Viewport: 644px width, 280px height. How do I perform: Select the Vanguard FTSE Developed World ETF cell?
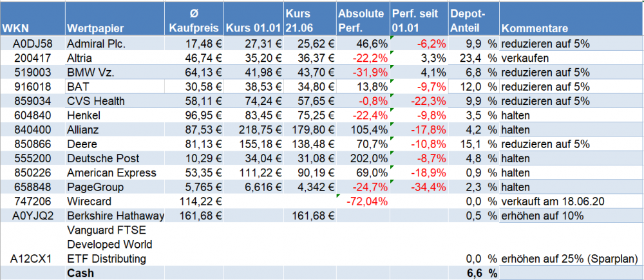[109, 245]
